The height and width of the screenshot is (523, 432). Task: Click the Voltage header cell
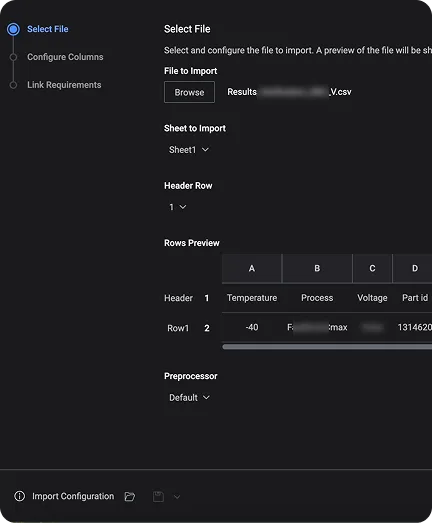(x=372, y=298)
